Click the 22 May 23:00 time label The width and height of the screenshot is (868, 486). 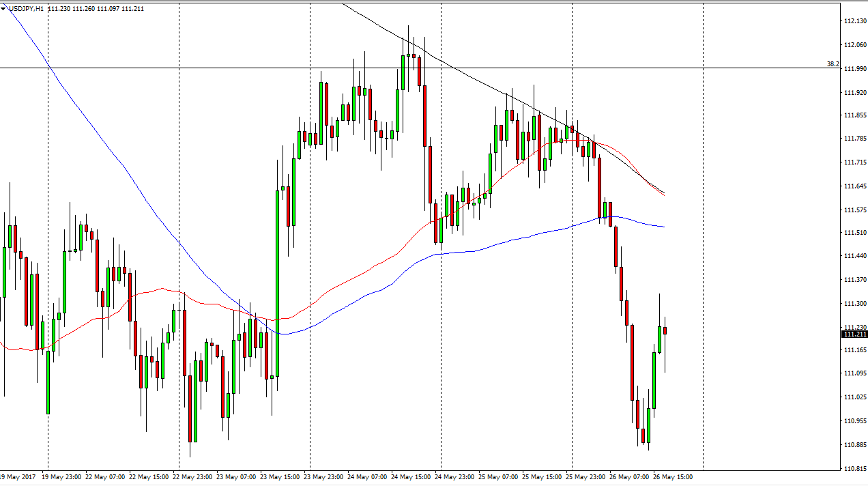[x=193, y=476]
